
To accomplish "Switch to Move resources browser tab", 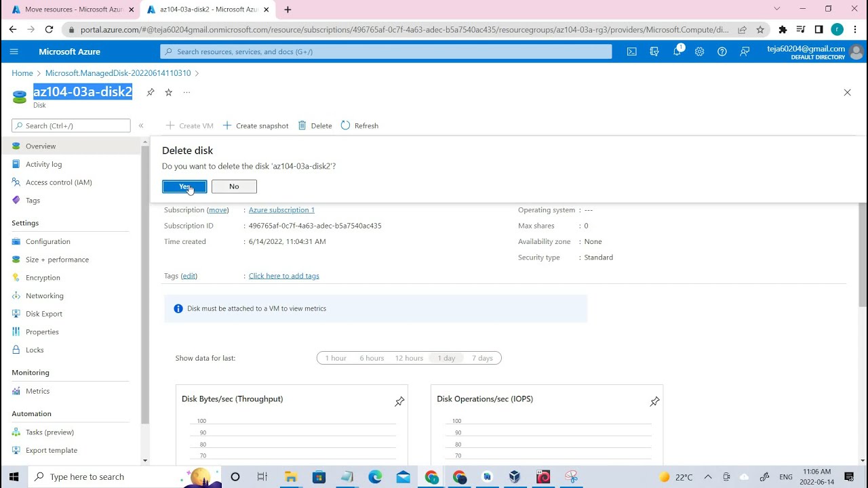I will click(73, 9).
